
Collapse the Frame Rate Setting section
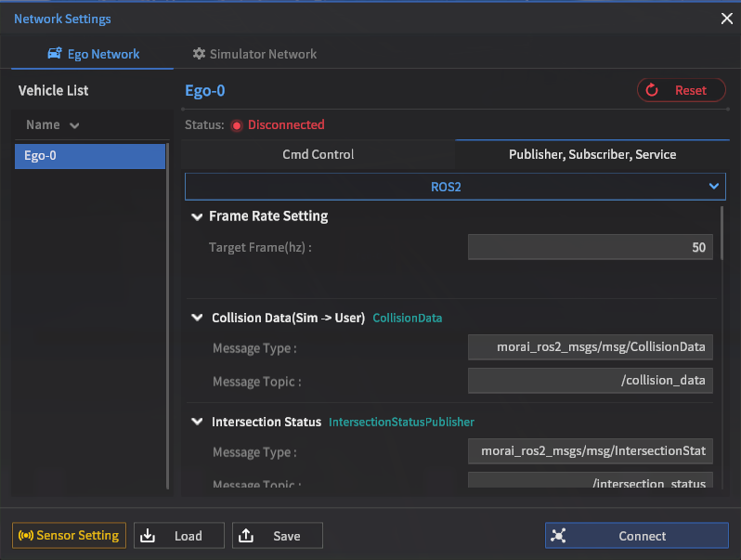pos(197,216)
